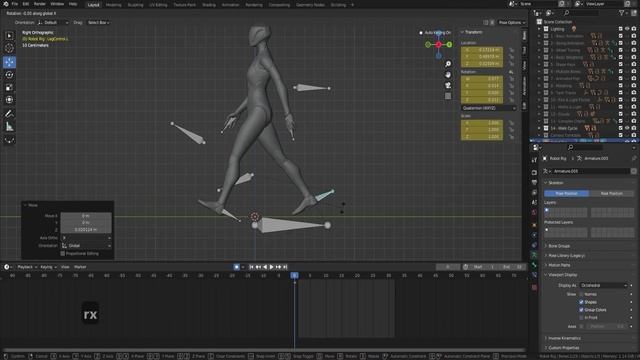The width and height of the screenshot is (640, 360).
Task: Toggle viewport visibility of 14 Walk Cycle
Action: pyautogui.click(x=627, y=128)
